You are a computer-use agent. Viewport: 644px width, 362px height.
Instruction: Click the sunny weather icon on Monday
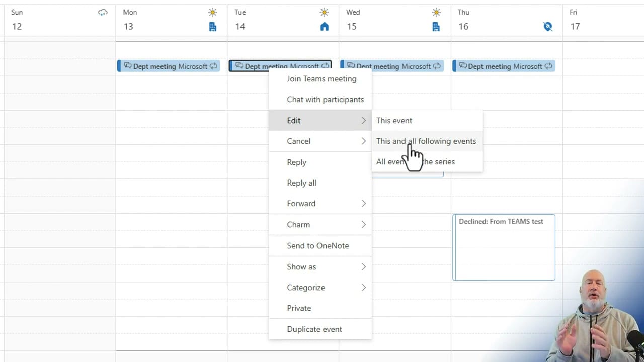point(213,12)
